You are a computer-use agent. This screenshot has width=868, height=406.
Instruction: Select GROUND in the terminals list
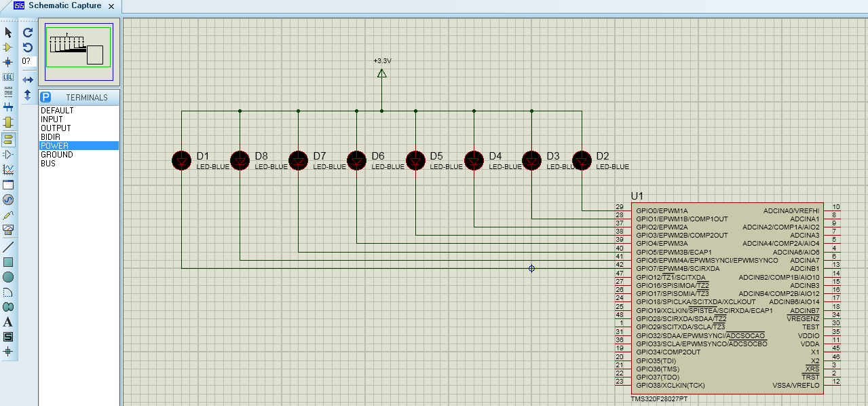click(57, 155)
